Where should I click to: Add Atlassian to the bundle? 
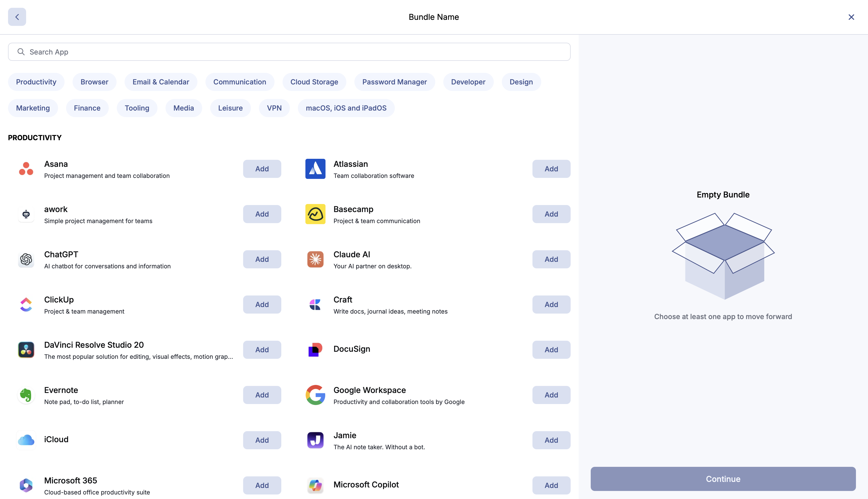552,169
